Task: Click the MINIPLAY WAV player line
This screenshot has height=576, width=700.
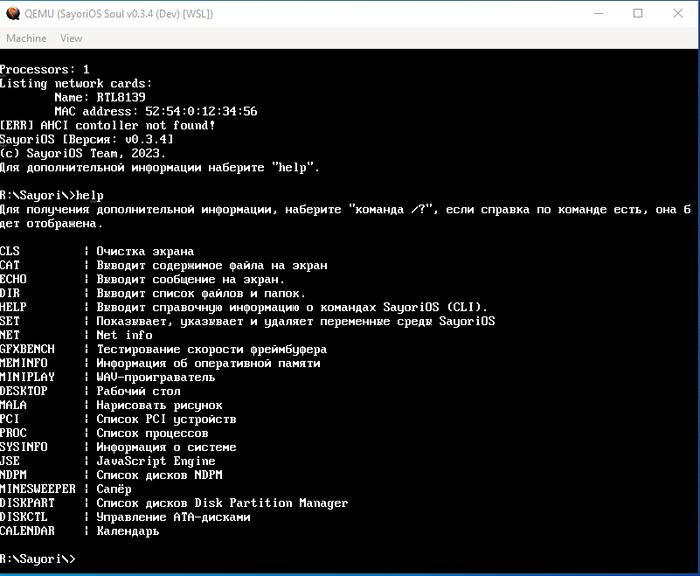Action: pyautogui.click(x=108, y=377)
